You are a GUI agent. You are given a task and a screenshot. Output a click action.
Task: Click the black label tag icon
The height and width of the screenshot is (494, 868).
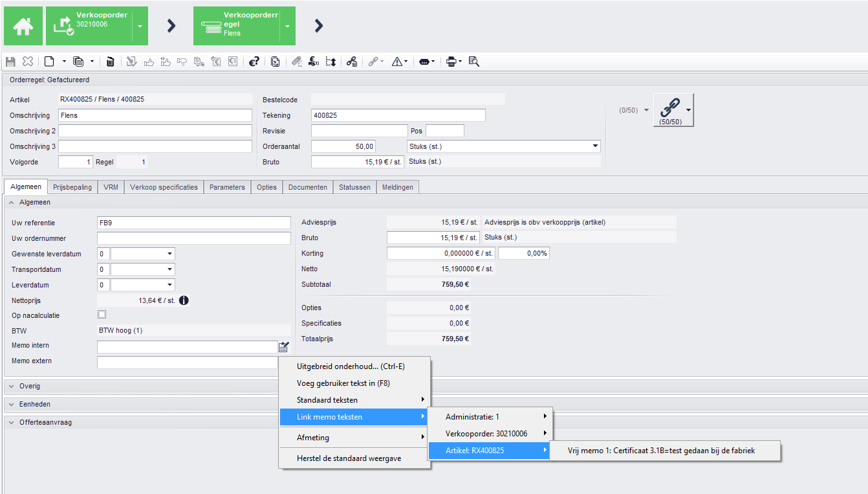[424, 62]
